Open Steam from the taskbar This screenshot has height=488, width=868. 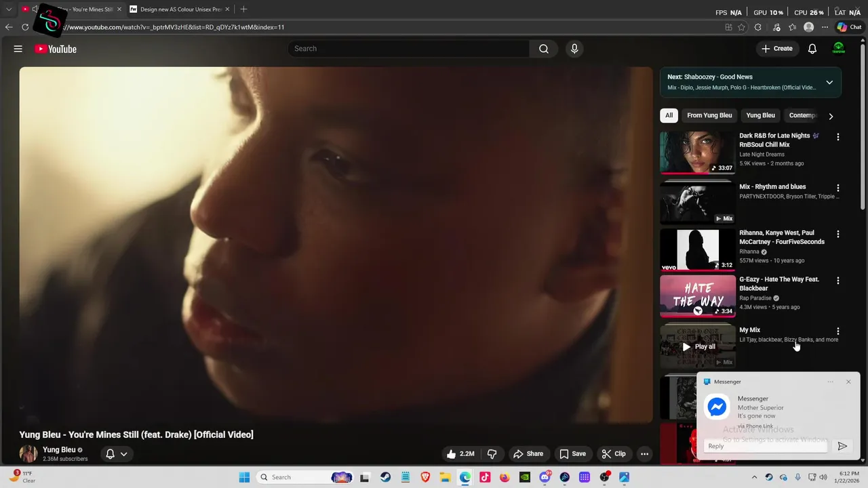(x=385, y=477)
